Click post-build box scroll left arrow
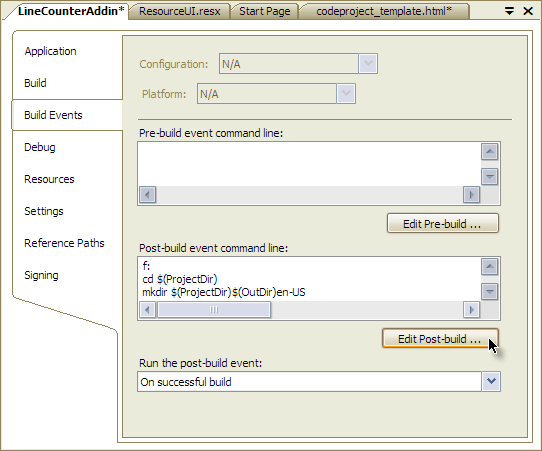The height and width of the screenshot is (451, 542). (x=148, y=310)
